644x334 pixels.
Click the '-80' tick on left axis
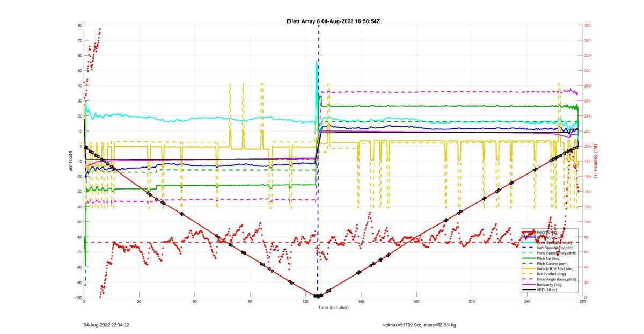[x=78, y=267]
